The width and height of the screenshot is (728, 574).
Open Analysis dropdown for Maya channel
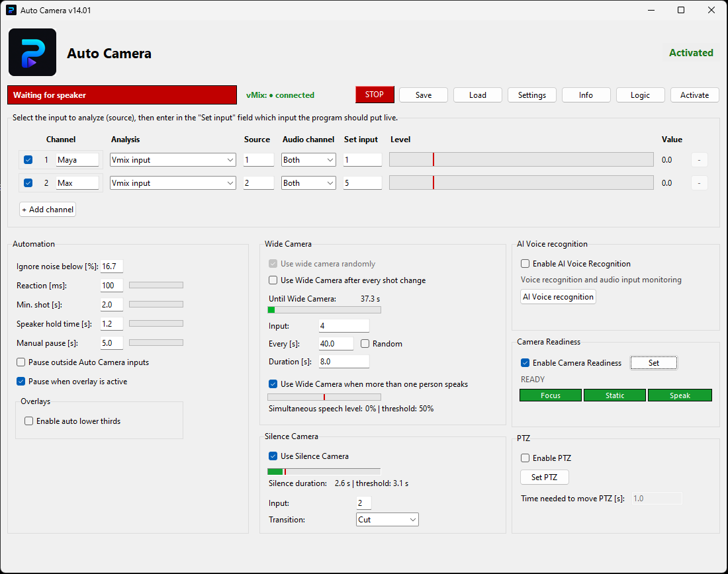(x=173, y=159)
